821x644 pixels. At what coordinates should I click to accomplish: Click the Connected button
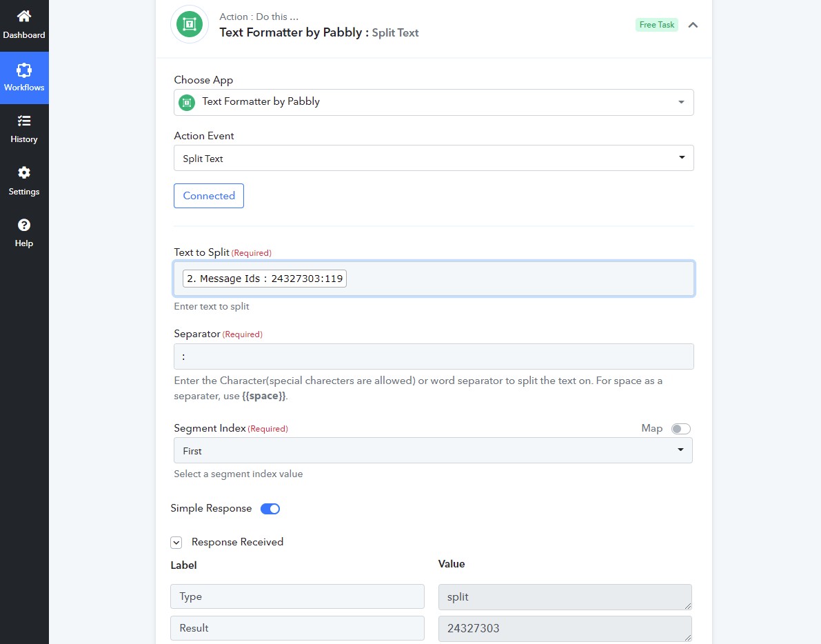(209, 196)
